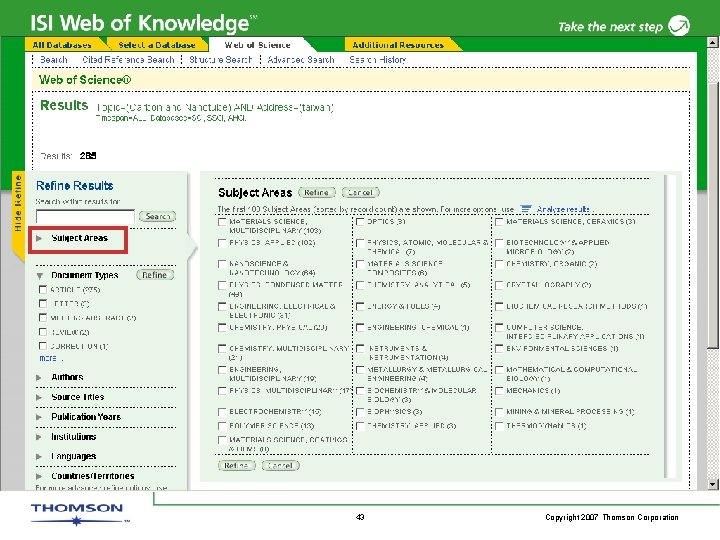The image size is (720, 540).
Task: Click the Thomson logo
Action: [x=77, y=514]
